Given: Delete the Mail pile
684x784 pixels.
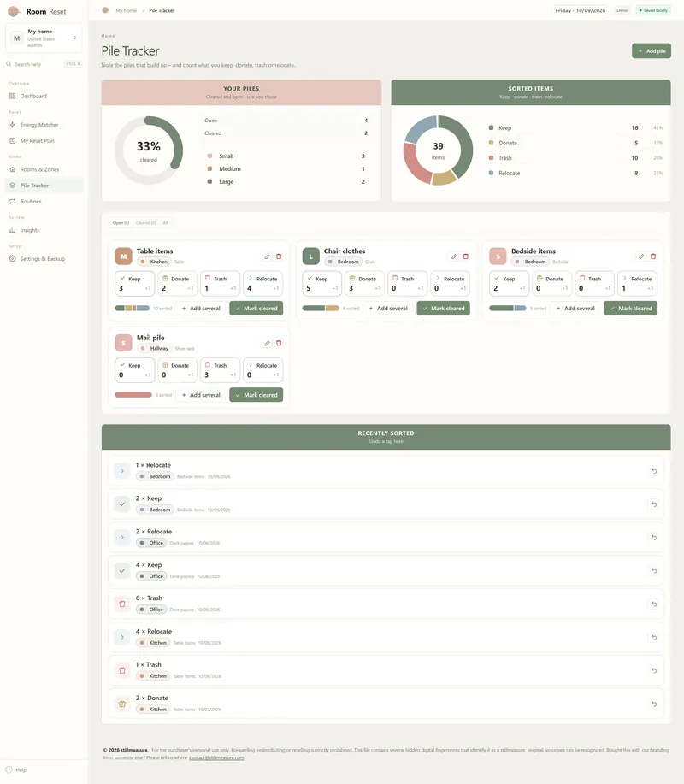Looking at the screenshot, I should click(x=279, y=343).
